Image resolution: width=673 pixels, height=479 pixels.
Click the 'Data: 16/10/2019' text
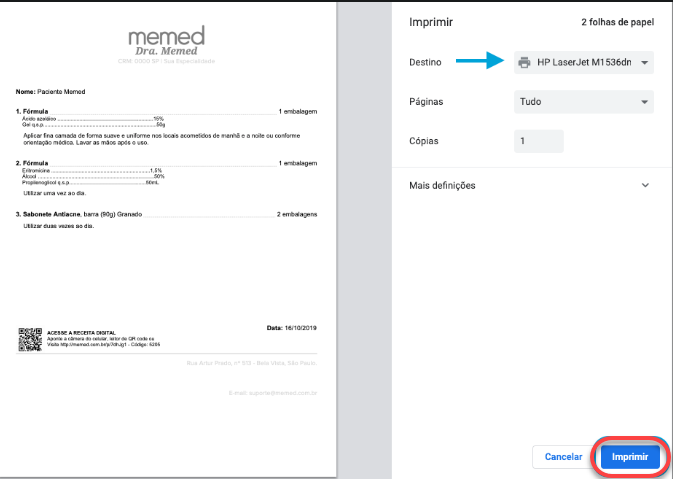(x=291, y=327)
